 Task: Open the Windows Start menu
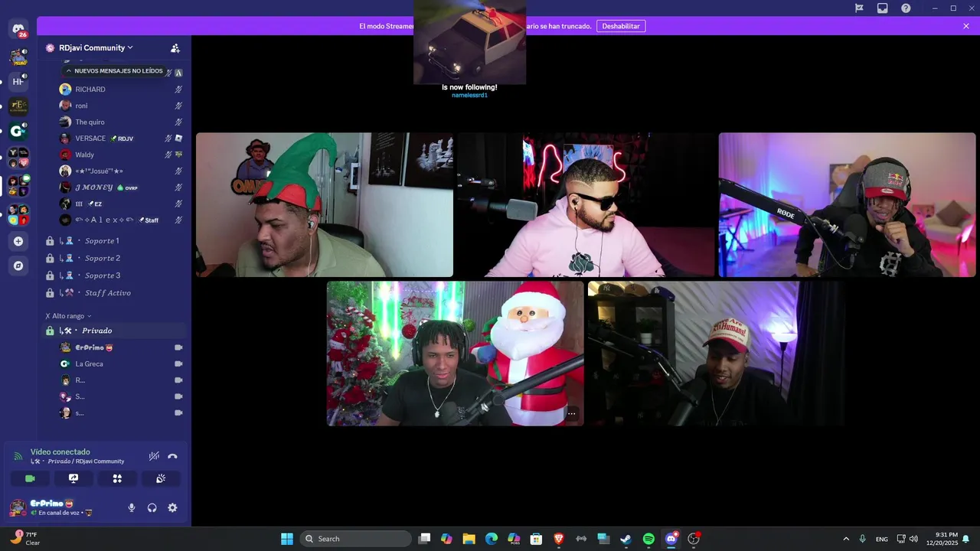[287, 539]
